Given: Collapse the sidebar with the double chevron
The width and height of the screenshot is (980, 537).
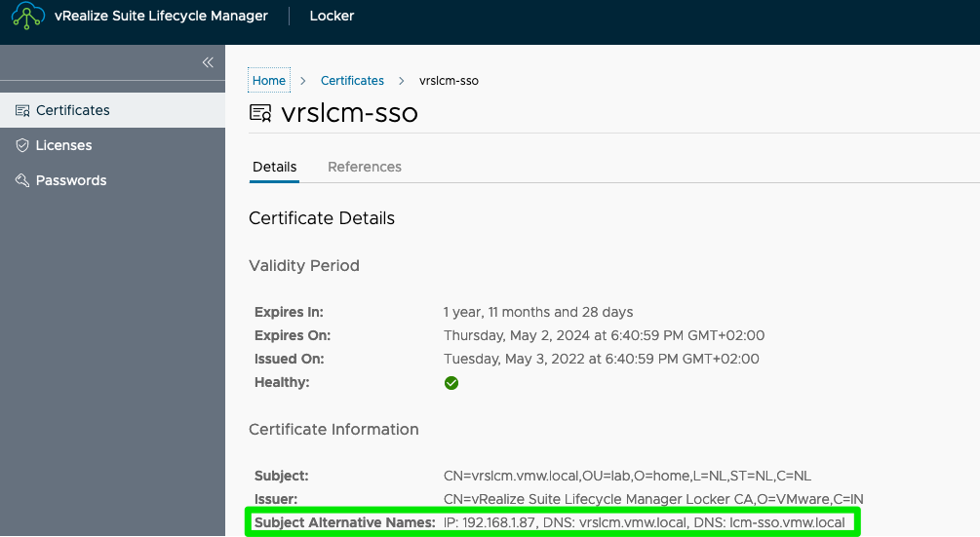Looking at the screenshot, I should point(208,62).
